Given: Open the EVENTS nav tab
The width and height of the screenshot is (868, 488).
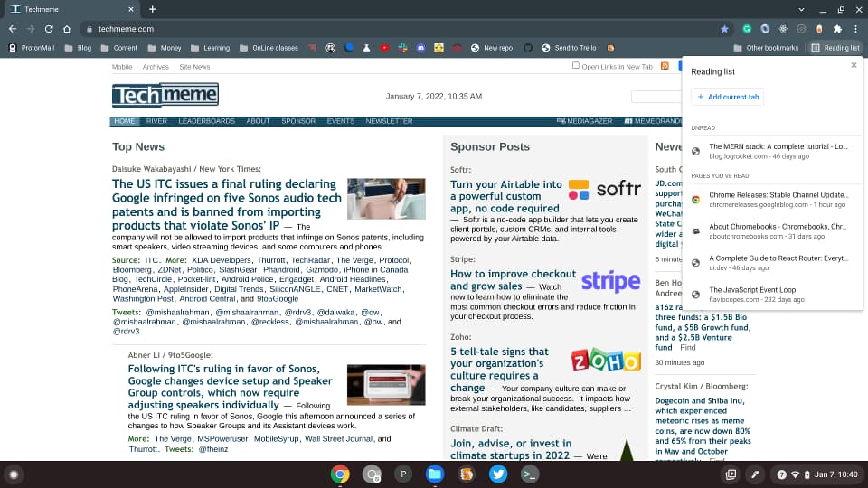Looking at the screenshot, I should click(341, 121).
